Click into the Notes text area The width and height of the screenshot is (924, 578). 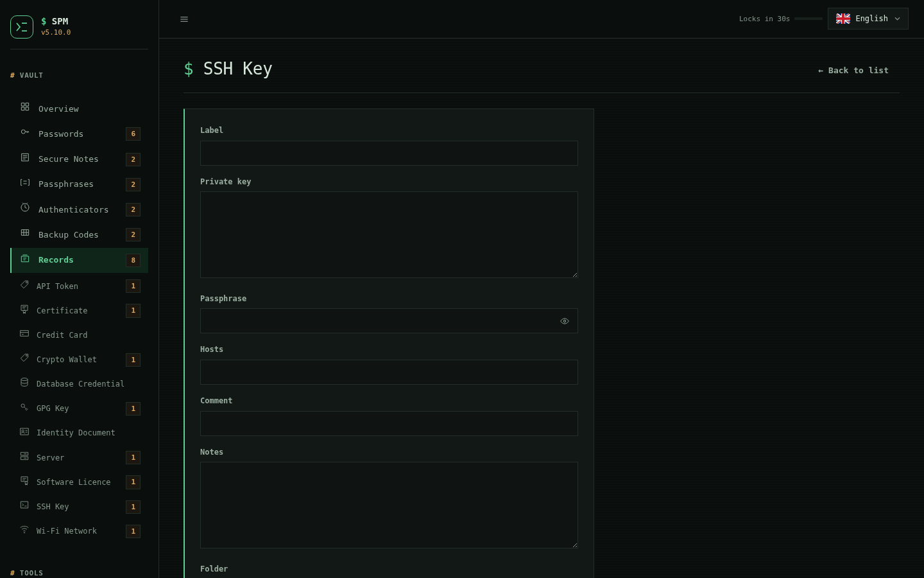[389, 505]
